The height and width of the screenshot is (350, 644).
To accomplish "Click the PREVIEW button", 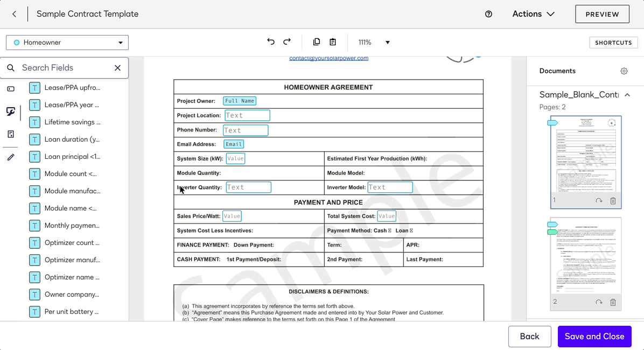I will tap(602, 14).
